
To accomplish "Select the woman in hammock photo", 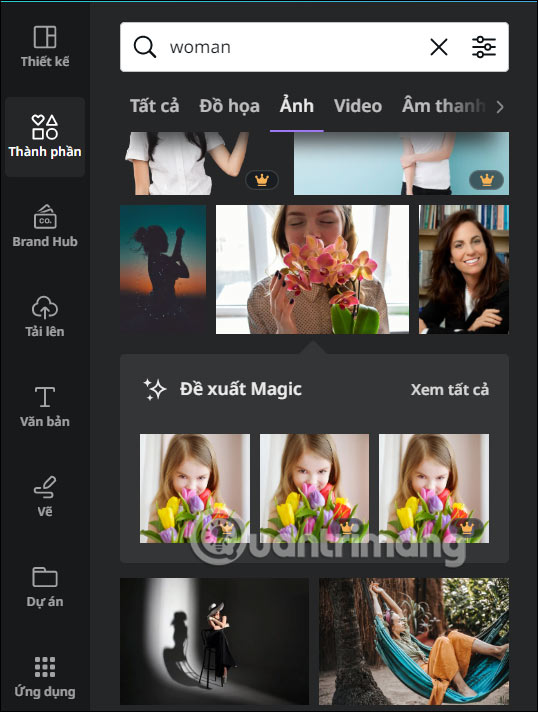I will (414, 641).
